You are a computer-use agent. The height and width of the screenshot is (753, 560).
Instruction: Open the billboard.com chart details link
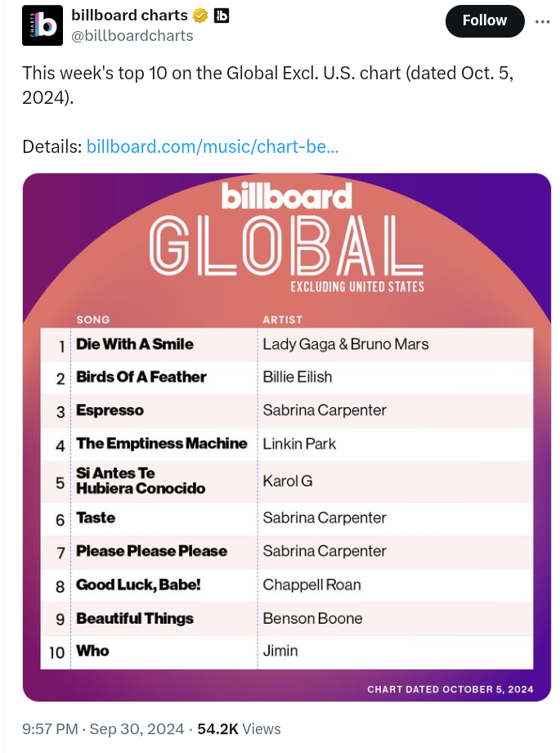(212, 146)
